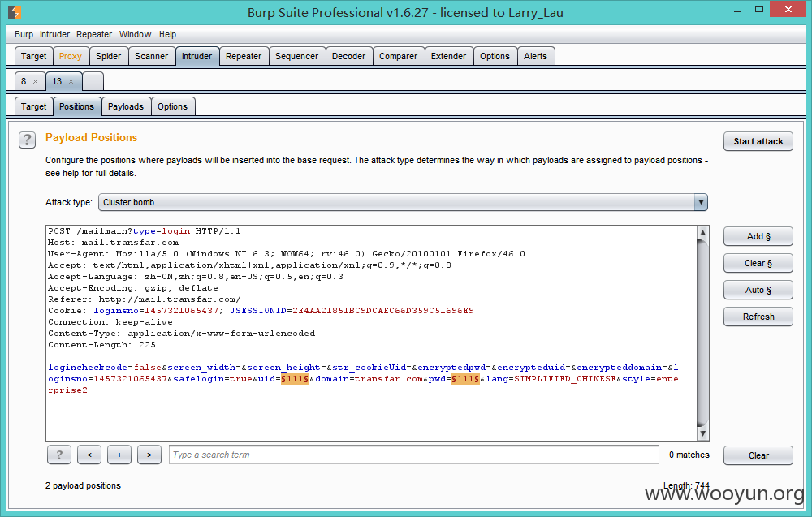
Task: Go to the previous search match with the < button
Action: coord(89,455)
